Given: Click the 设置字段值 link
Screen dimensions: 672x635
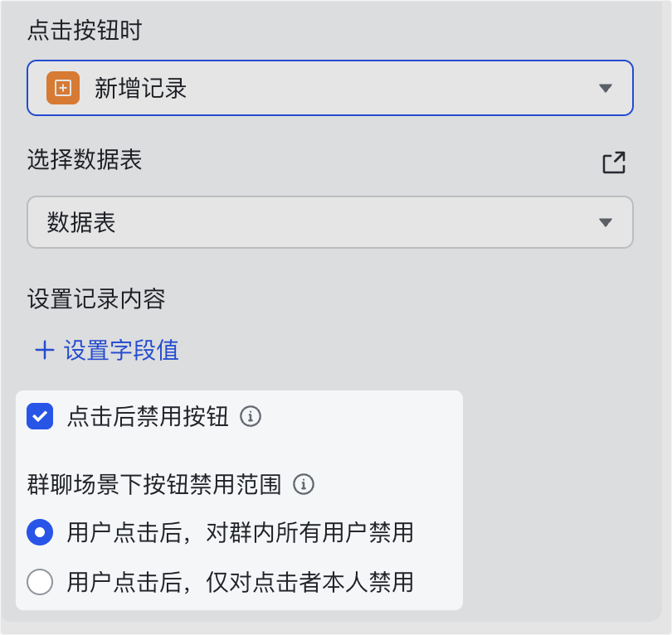Looking at the screenshot, I should 121,351.
